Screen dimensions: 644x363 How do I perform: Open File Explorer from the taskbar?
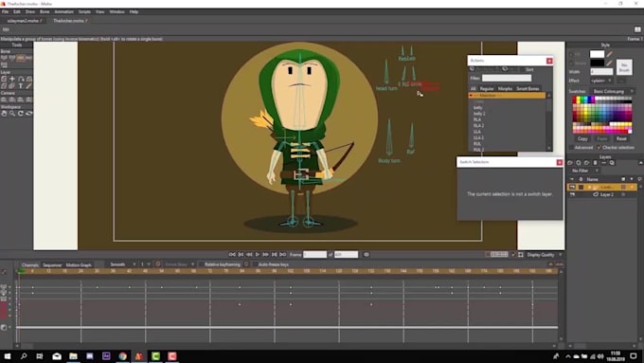pos(73,356)
